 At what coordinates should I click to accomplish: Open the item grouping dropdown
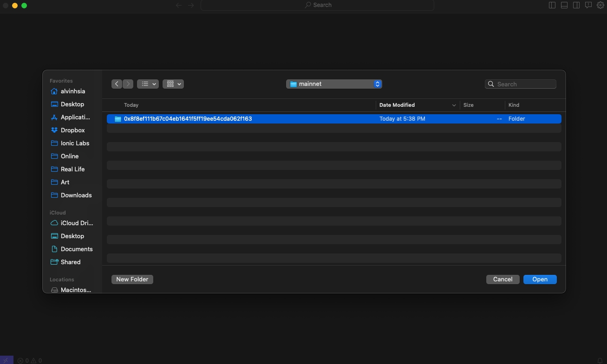click(x=173, y=84)
